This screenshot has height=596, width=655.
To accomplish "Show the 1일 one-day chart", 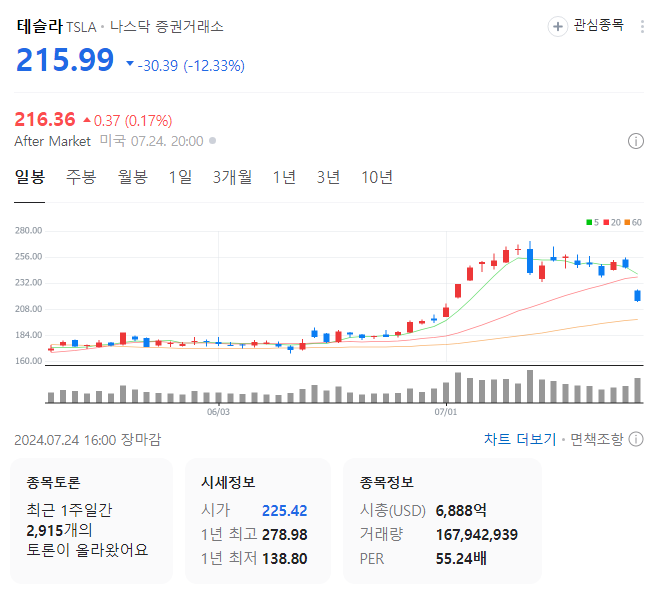I will 180,177.
